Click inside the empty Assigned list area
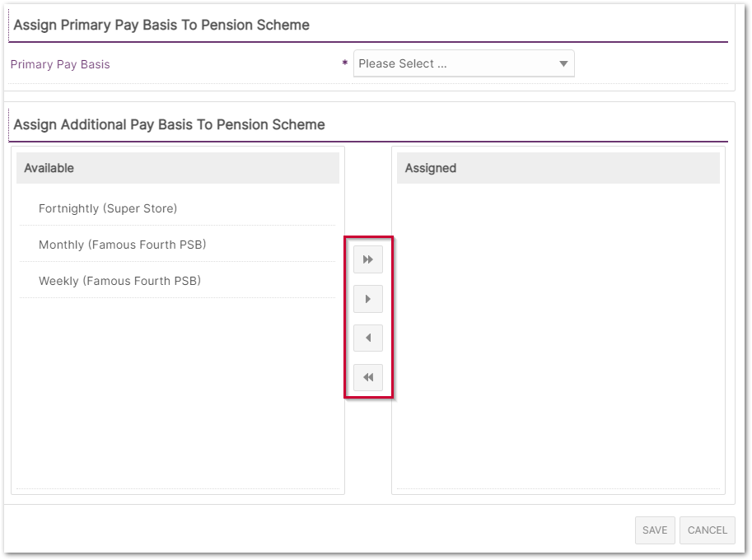 coord(558,329)
